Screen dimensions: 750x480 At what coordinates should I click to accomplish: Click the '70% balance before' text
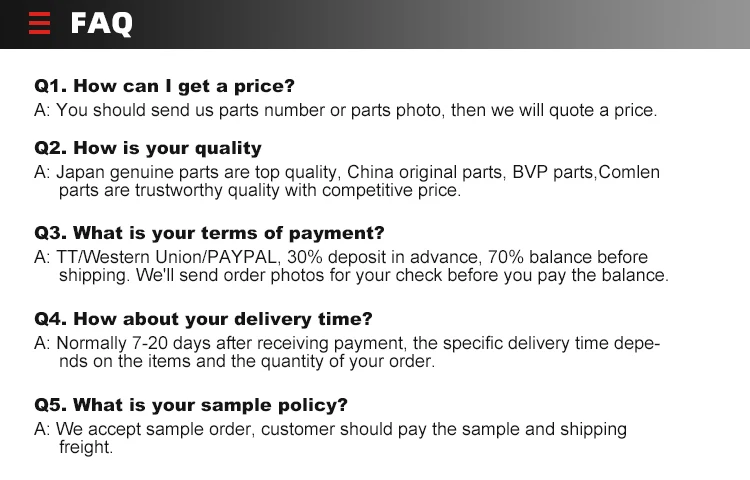click(x=568, y=257)
